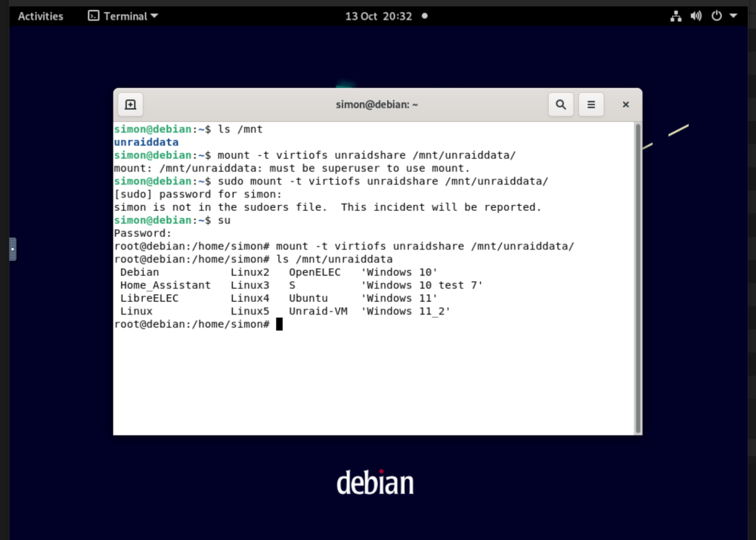Open terminal search with magnifier icon
The image size is (756, 540).
pyautogui.click(x=561, y=104)
